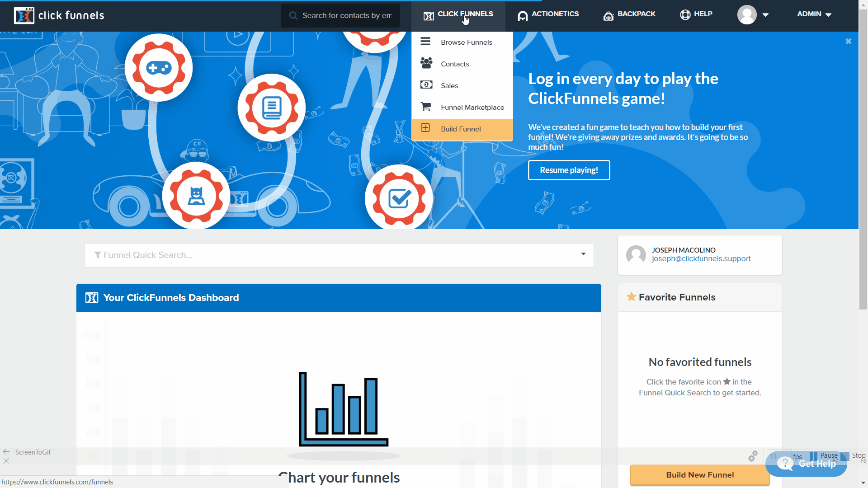Open Actionetics from top navigation
The height and width of the screenshot is (488, 868).
[548, 14]
